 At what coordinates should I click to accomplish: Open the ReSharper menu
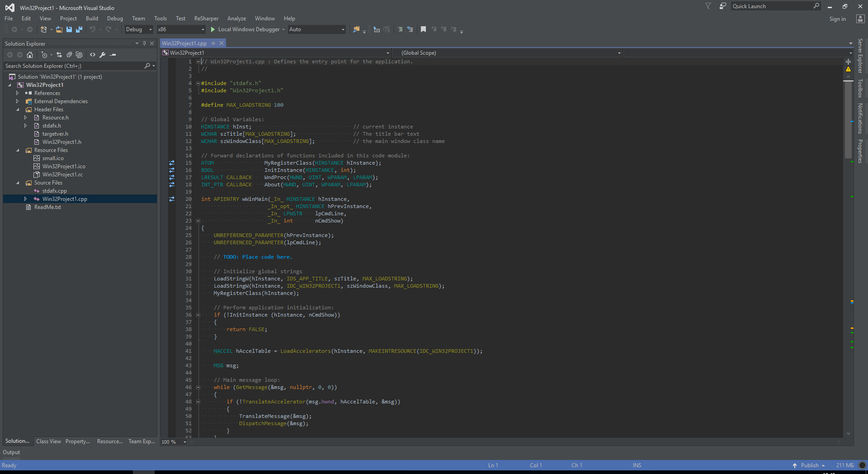[x=206, y=19]
